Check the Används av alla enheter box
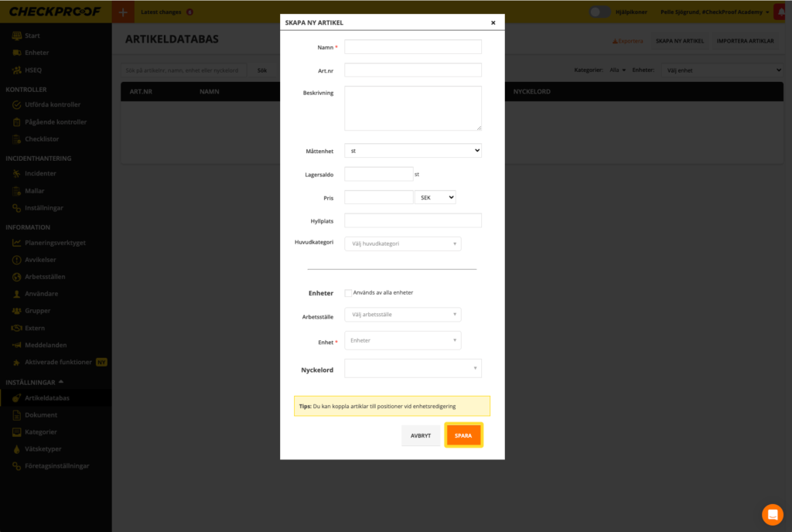The image size is (792, 532). pos(348,292)
